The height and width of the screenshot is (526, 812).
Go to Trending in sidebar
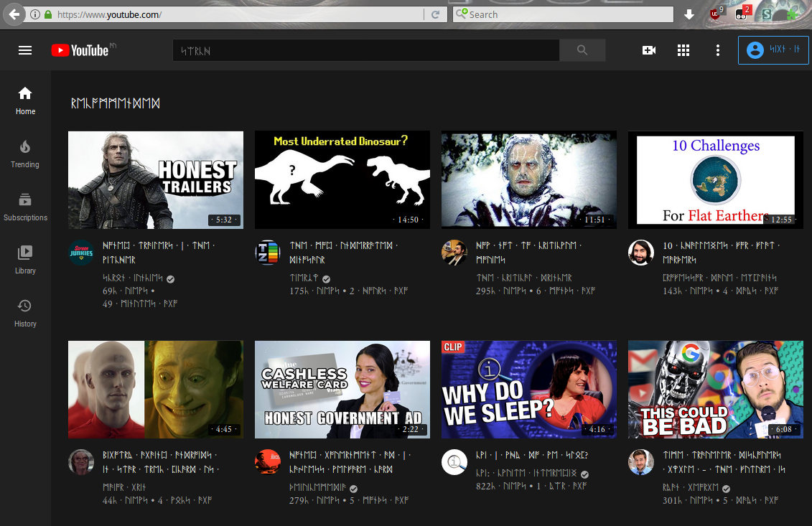(25, 154)
